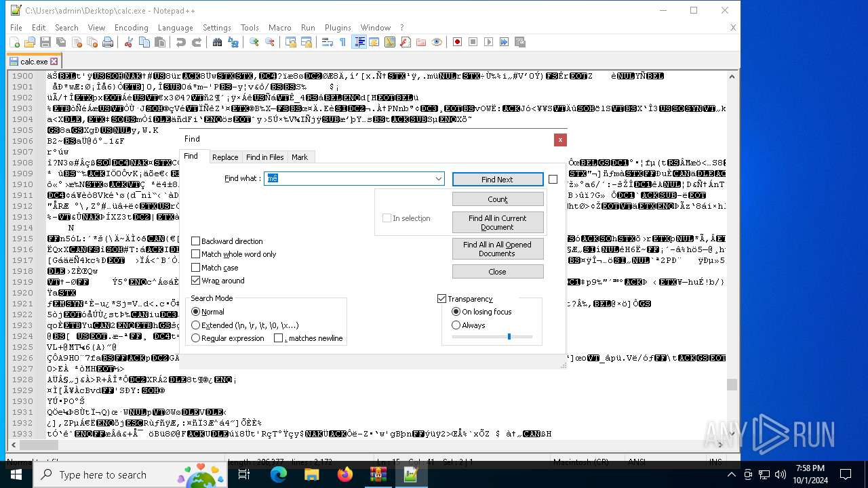Click Find Next button
The height and width of the screenshot is (488, 868).
point(498,180)
